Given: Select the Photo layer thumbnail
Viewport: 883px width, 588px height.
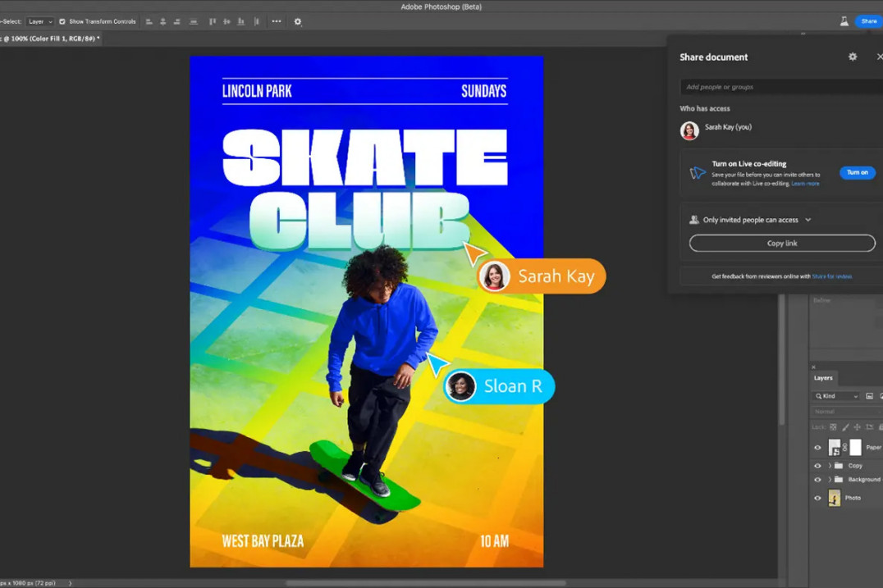Looking at the screenshot, I should click(x=835, y=498).
